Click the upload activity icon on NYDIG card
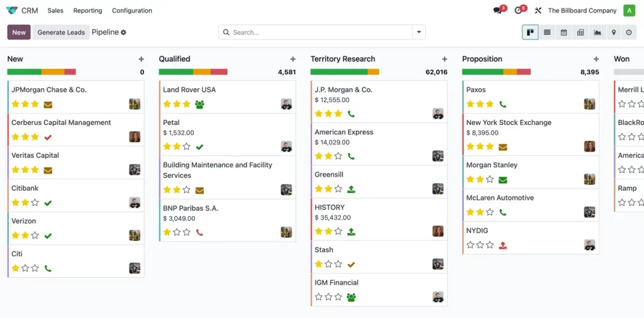This screenshot has width=644, height=318. (x=502, y=245)
